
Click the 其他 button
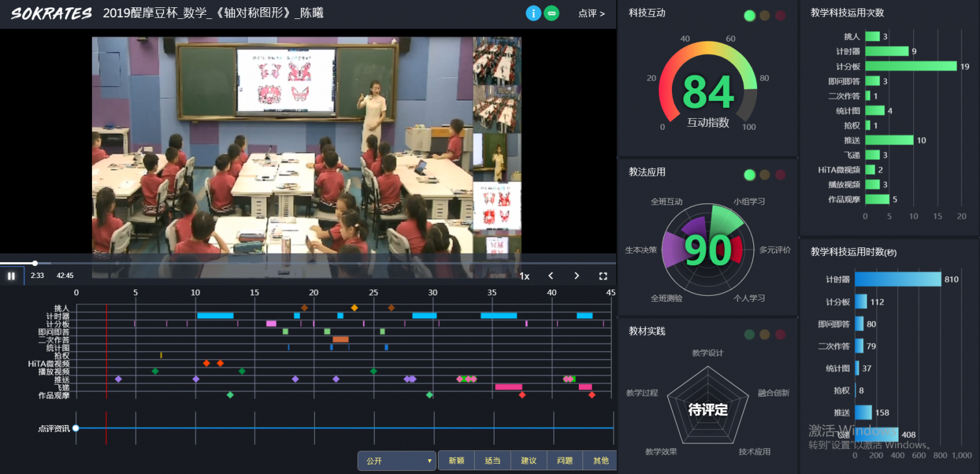pyautogui.click(x=601, y=461)
